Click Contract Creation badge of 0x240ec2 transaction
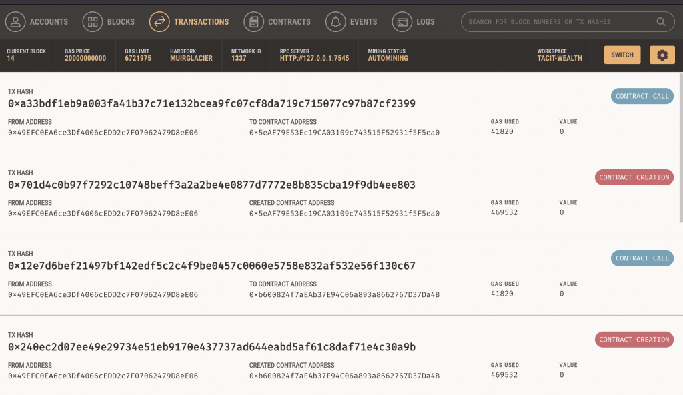Image resolution: width=683 pixels, height=395 pixels. click(634, 340)
